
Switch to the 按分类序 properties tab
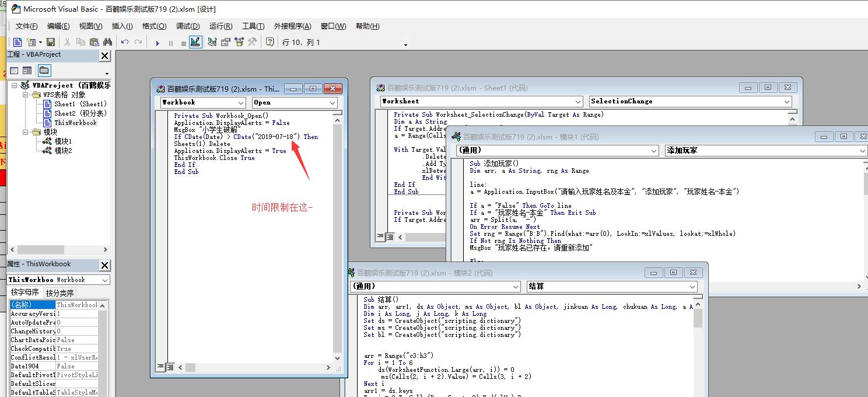(60, 293)
